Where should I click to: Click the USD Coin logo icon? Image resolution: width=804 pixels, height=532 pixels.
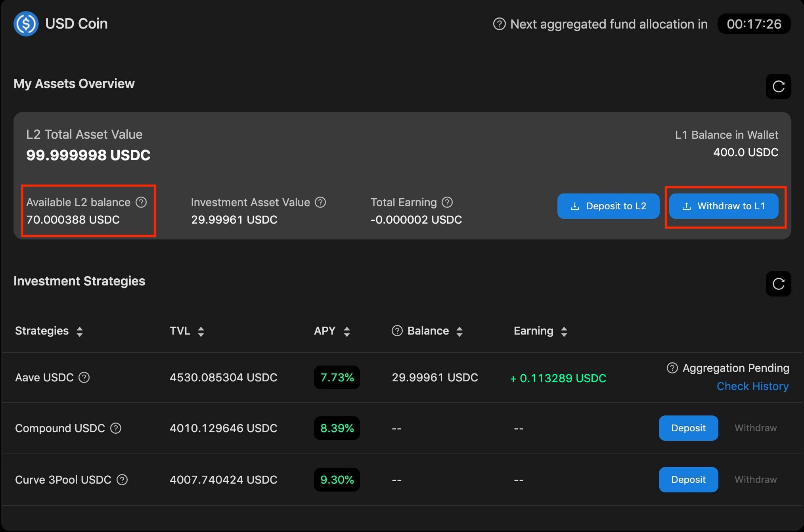26,24
